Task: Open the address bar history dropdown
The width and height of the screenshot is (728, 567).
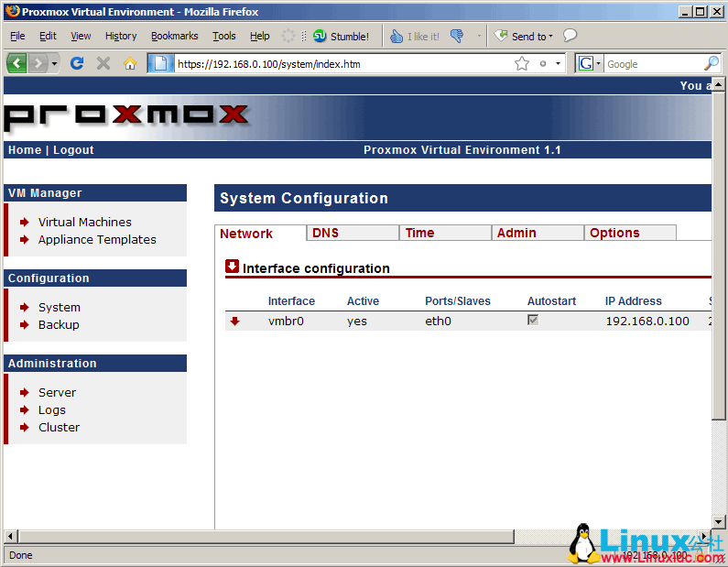Action: coord(558,63)
